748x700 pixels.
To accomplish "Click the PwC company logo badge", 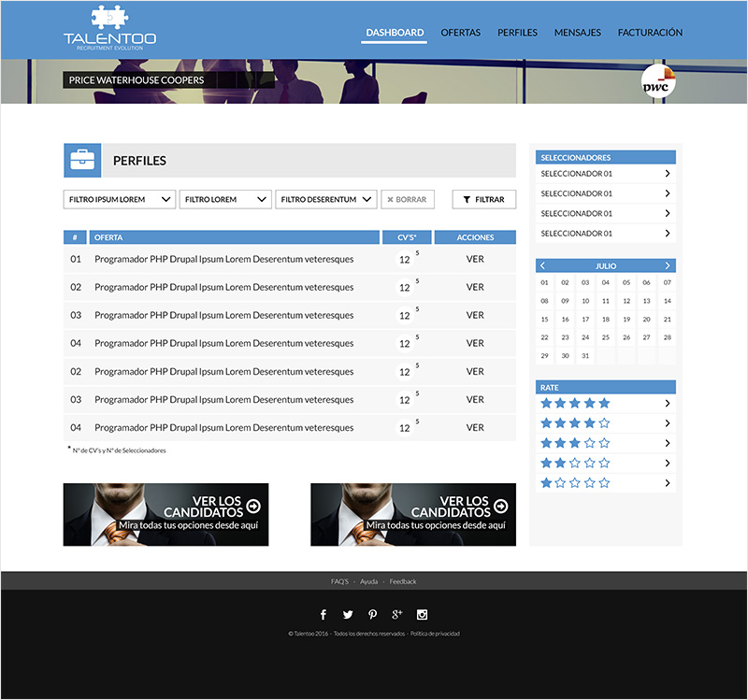I will click(x=658, y=81).
